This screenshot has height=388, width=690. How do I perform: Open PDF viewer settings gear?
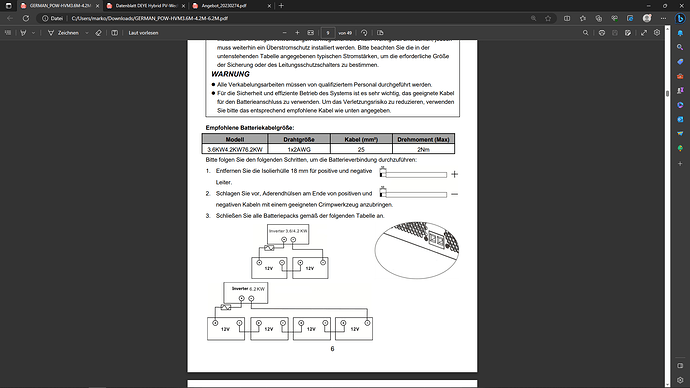[x=657, y=33]
